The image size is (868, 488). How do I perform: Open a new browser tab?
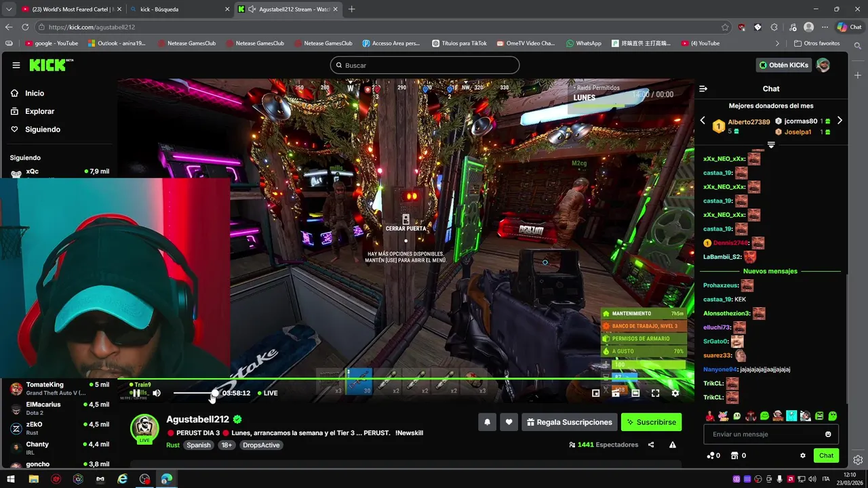click(351, 9)
